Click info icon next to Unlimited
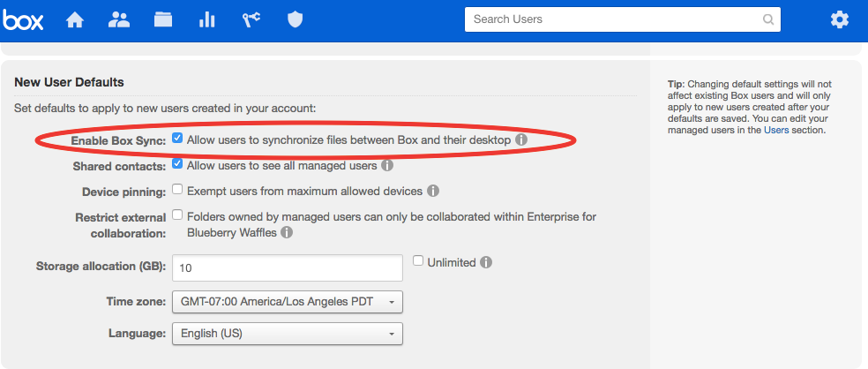The width and height of the screenshot is (868, 369). click(485, 262)
